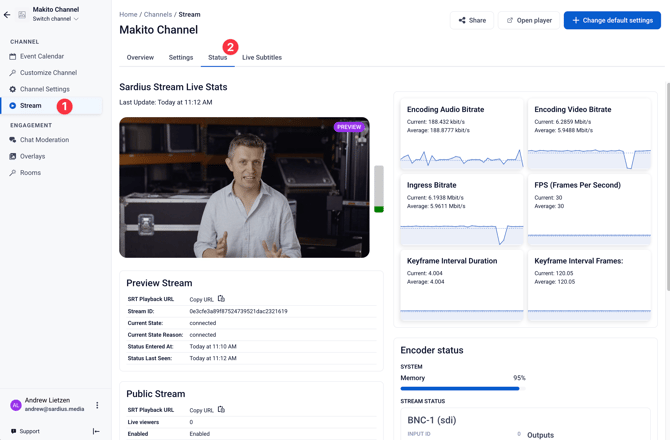Go to Channels in the breadcrumb

coord(158,15)
